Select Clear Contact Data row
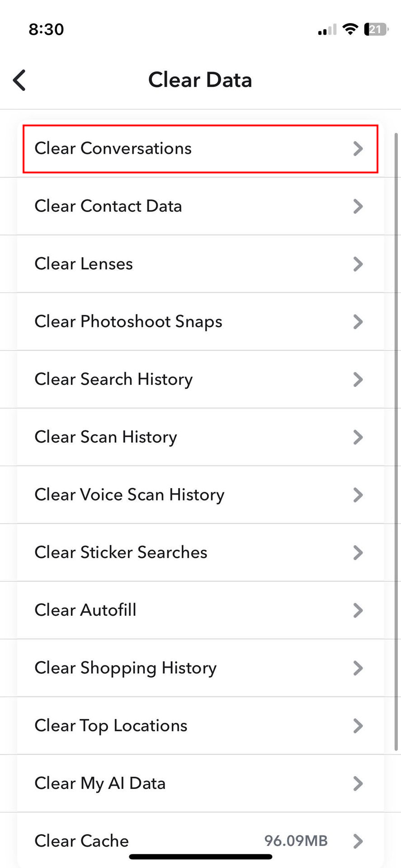The width and height of the screenshot is (401, 868). coord(200,206)
